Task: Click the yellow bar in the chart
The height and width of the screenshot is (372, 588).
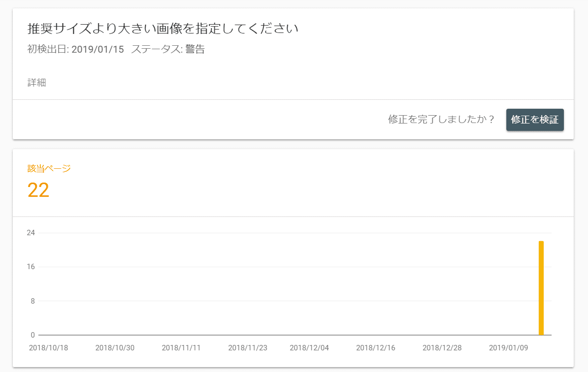Action: pos(541,288)
